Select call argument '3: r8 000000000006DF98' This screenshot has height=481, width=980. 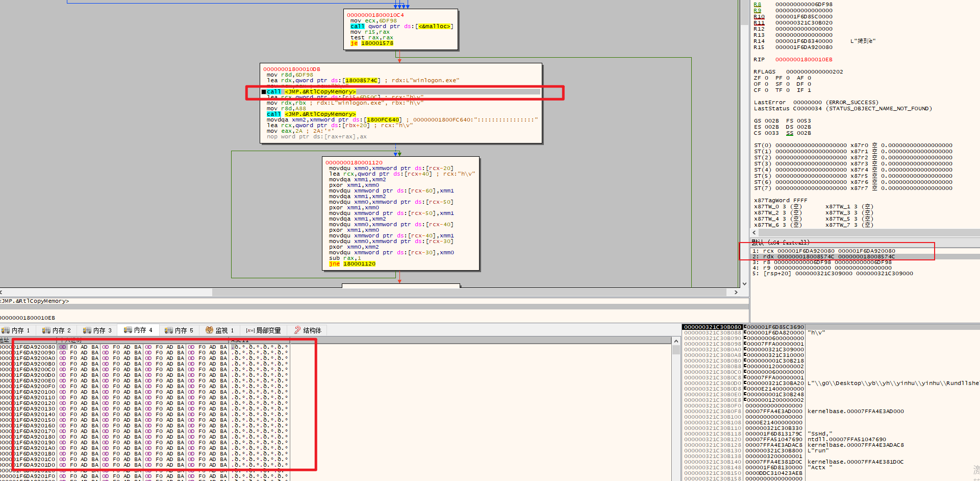point(822,262)
